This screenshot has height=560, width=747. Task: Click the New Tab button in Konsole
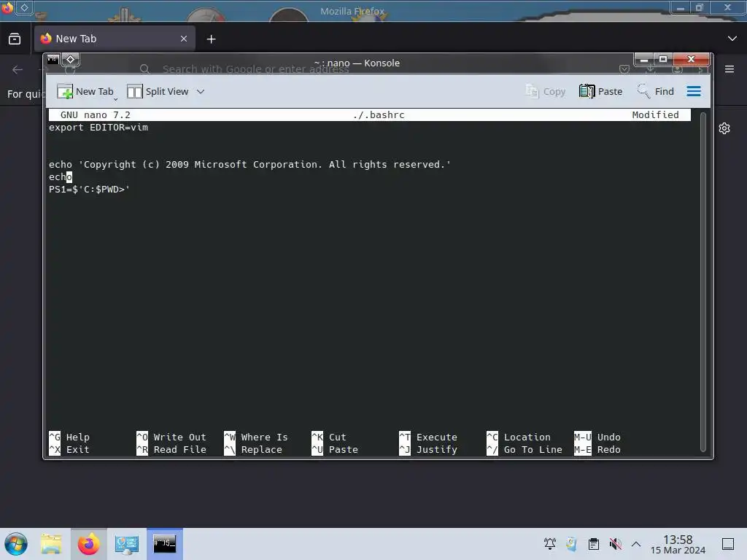coord(86,91)
